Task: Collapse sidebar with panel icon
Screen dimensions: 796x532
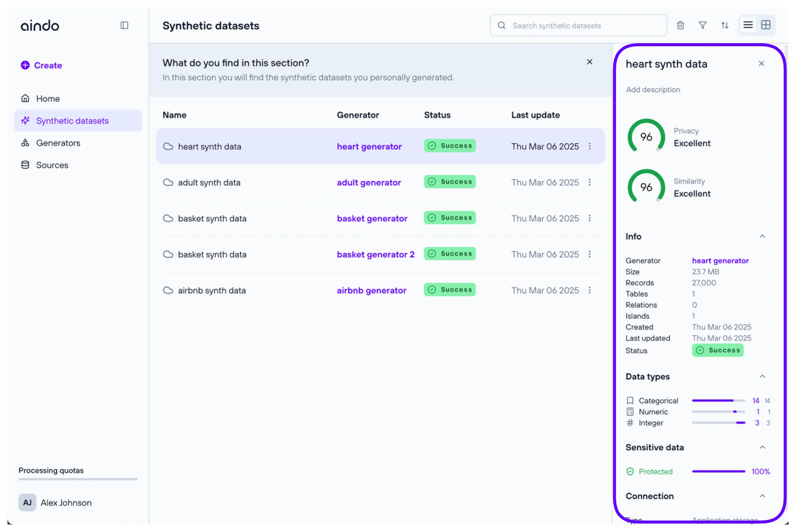Action: tap(124, 25)
